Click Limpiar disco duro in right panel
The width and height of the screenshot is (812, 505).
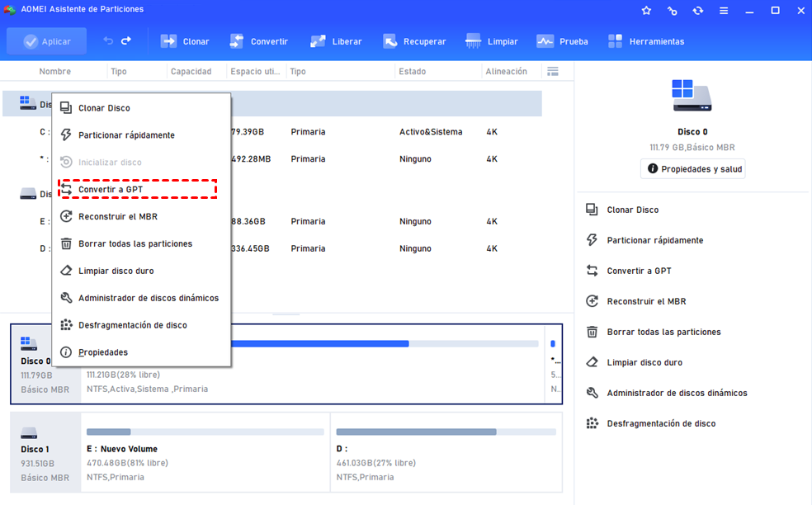pos(644,362)
